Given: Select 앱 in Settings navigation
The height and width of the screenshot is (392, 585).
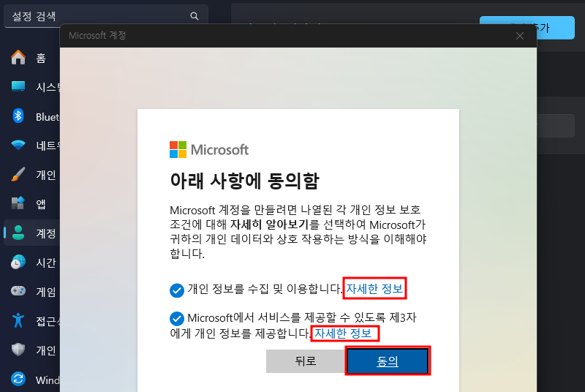Looking at the screenshot, I should (41, 204).
